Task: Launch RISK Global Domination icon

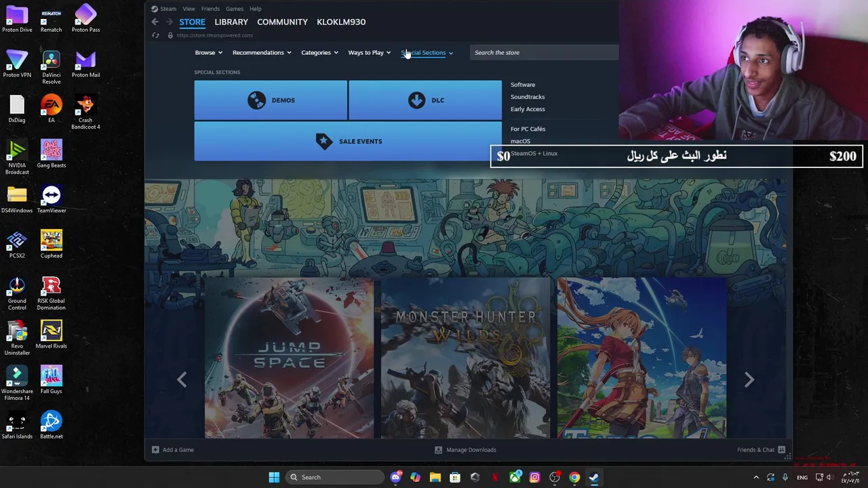Action: coord(52,293)
